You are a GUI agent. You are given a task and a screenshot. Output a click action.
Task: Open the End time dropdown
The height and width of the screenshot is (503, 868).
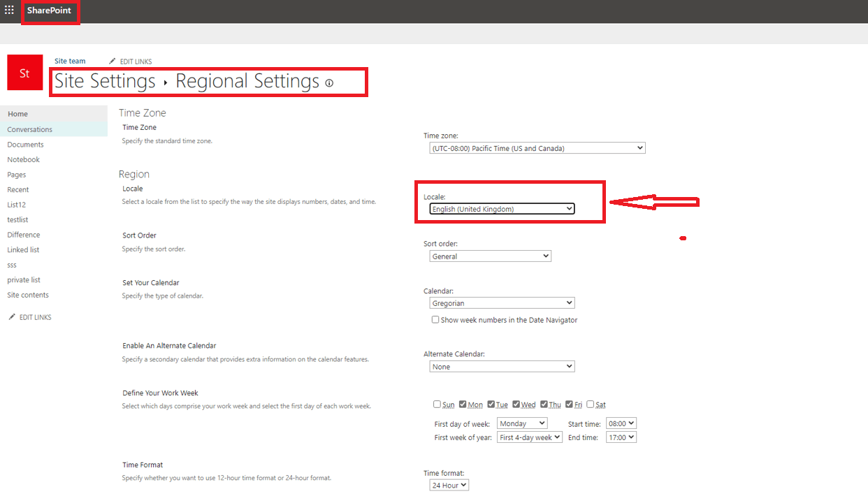[x=621, y=437]
